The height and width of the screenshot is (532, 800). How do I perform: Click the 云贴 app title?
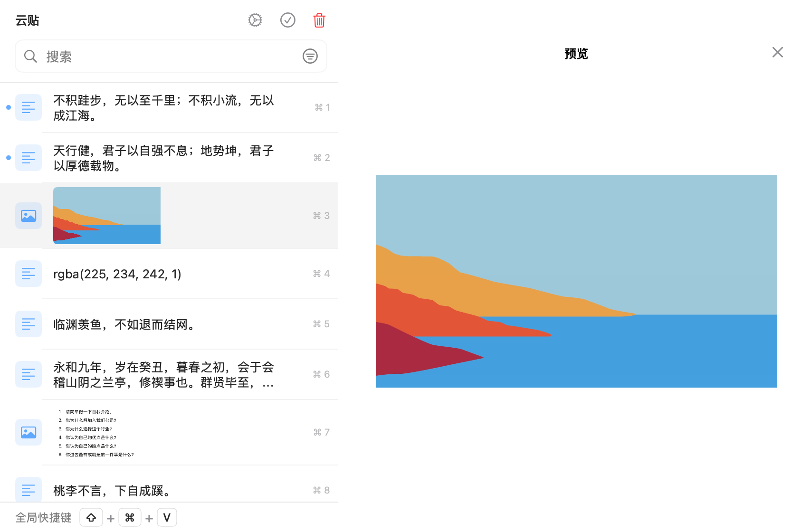tap(27, 20)
